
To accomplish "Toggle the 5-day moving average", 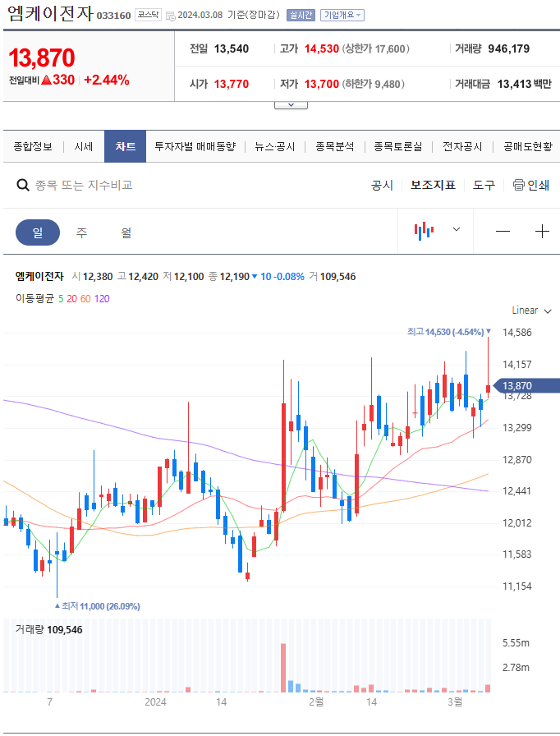I will 61,298.
